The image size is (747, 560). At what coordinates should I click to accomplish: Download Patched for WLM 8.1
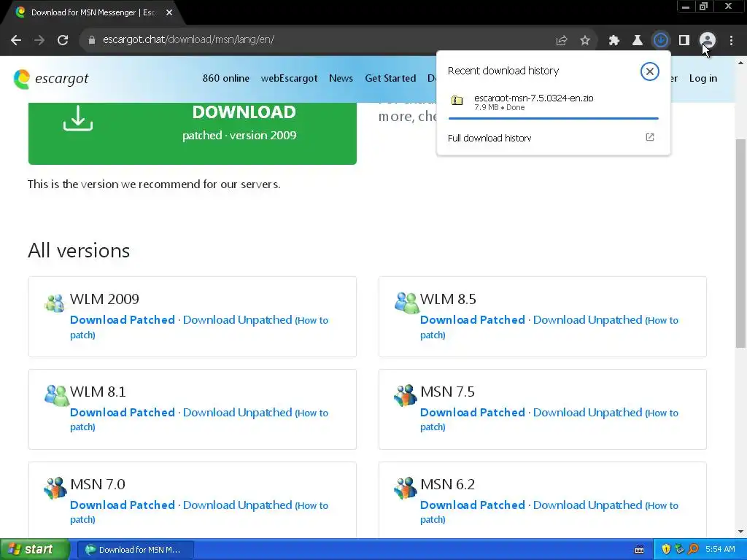point(123,413)
